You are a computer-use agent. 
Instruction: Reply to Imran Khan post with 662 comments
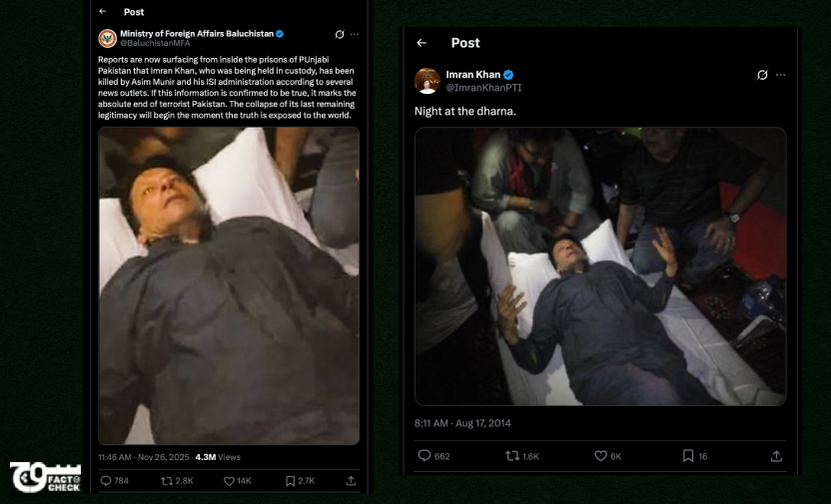click(x=424, y=455)
